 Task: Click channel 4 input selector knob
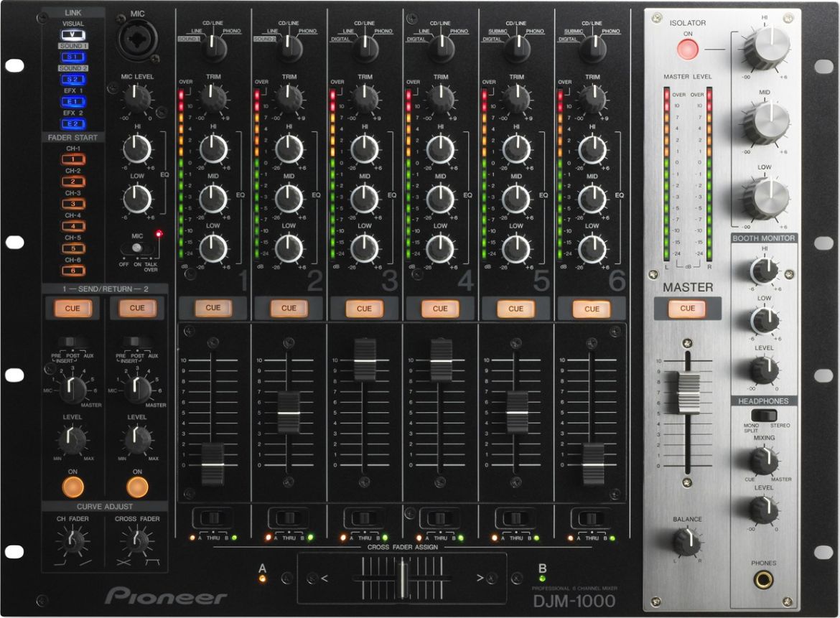click(442, 48)
